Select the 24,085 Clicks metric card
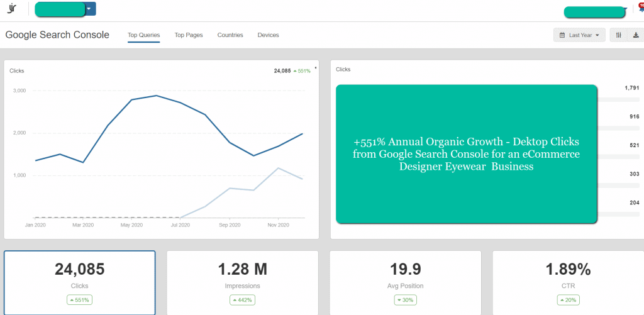 (x=80, y=282)
